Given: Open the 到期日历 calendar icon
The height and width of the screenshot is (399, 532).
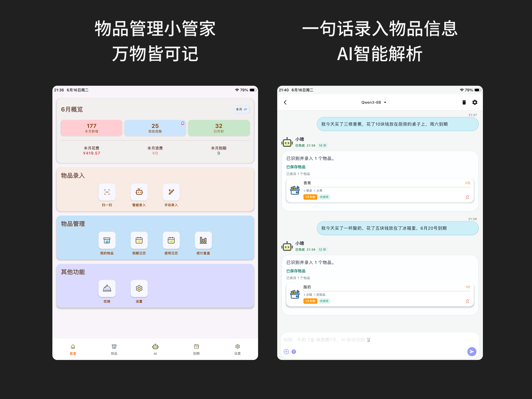Looking at the screenshot, I should point(139,240).
